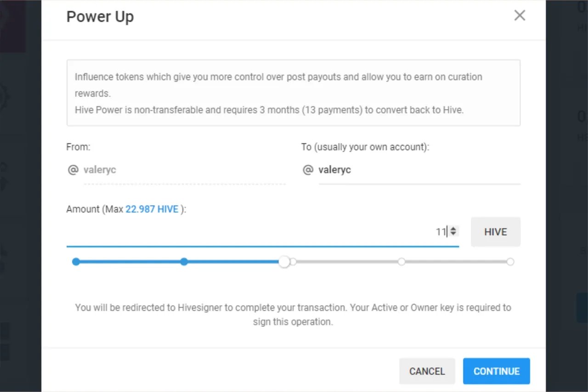Viewport: 588px width, 392px height.
Task: Click the Hive Power non-transferable notice text
Action: coord(269,110)
